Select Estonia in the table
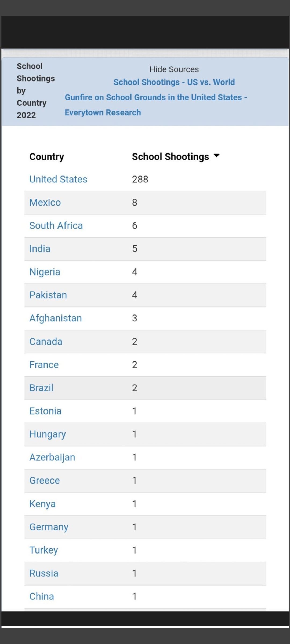 tap(45, 411)
